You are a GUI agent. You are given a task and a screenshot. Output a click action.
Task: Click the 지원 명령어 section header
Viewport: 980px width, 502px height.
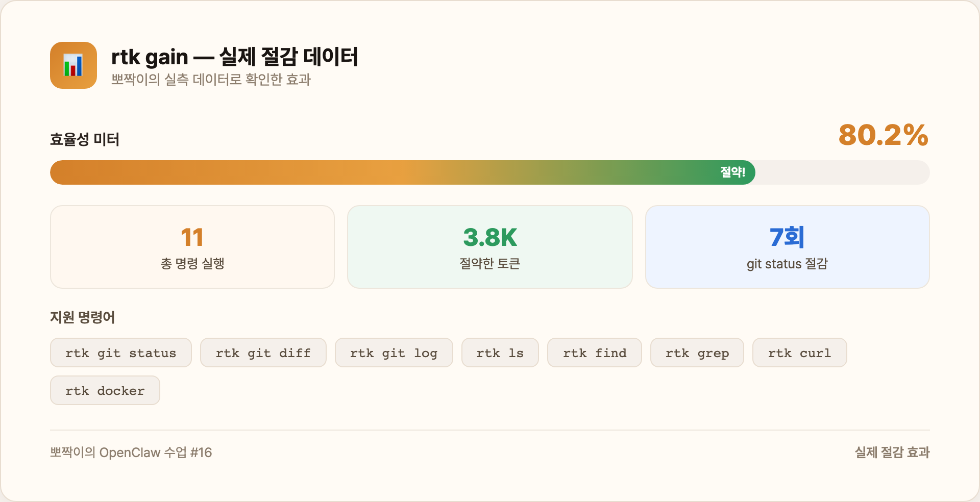(x=83, y=317)
